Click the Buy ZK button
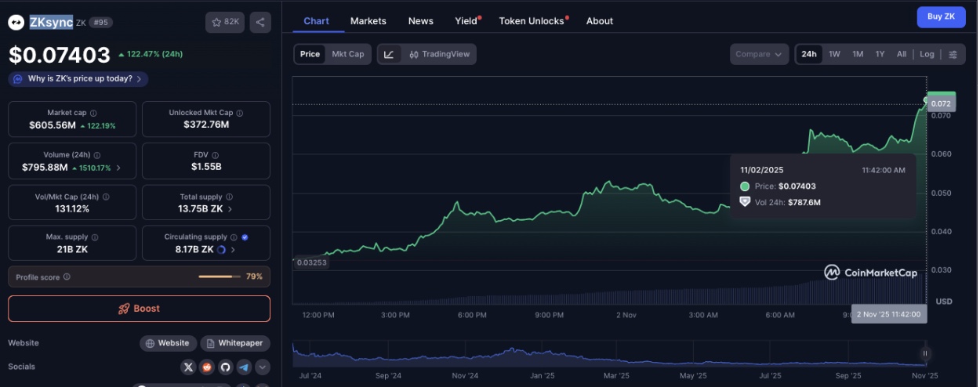980x387 pixels. click(x=941, y=16)
